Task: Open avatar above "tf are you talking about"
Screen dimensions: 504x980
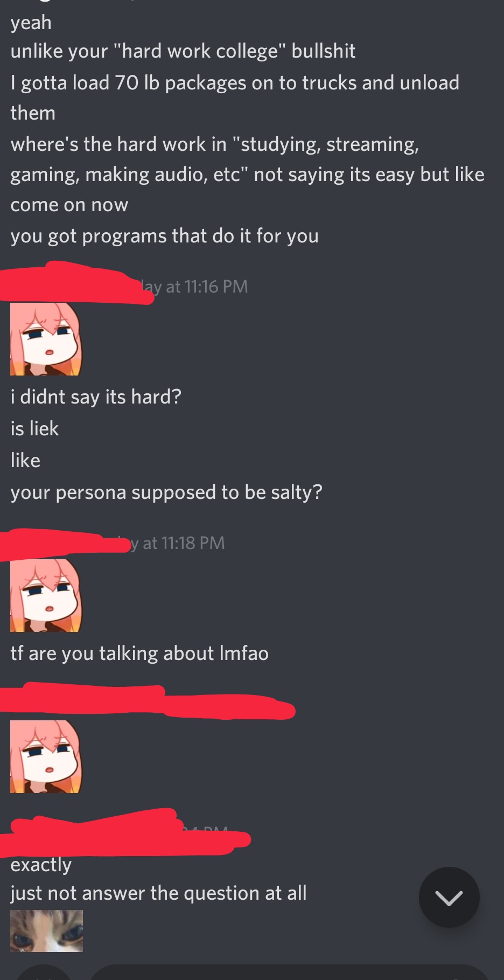Action: (x=46, y=595)
